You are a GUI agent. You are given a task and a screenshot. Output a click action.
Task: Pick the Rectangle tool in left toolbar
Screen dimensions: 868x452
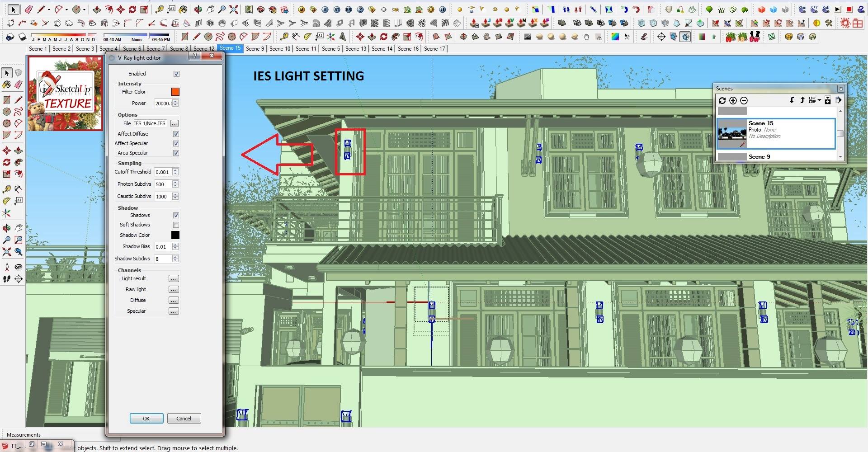[x=7, y=99]
